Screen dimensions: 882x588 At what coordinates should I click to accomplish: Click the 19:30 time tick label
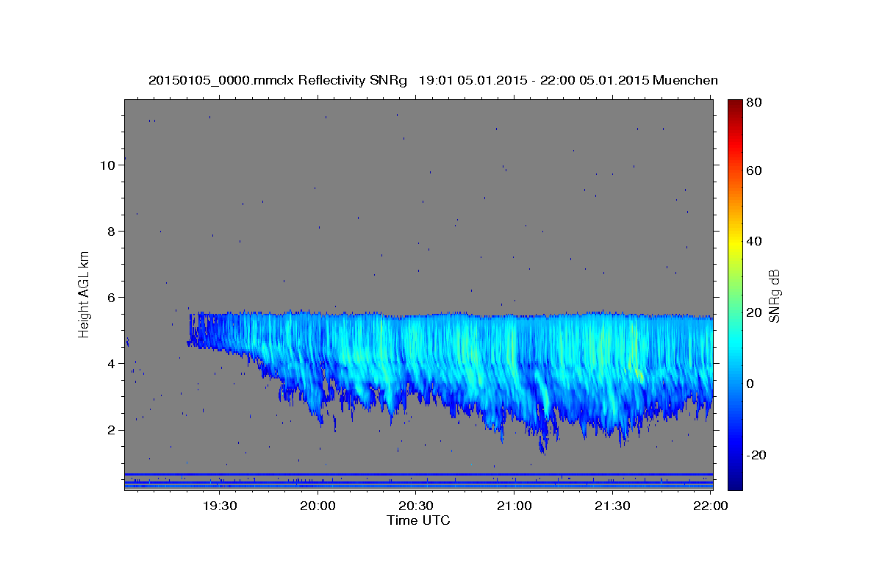tap(220, 506)
